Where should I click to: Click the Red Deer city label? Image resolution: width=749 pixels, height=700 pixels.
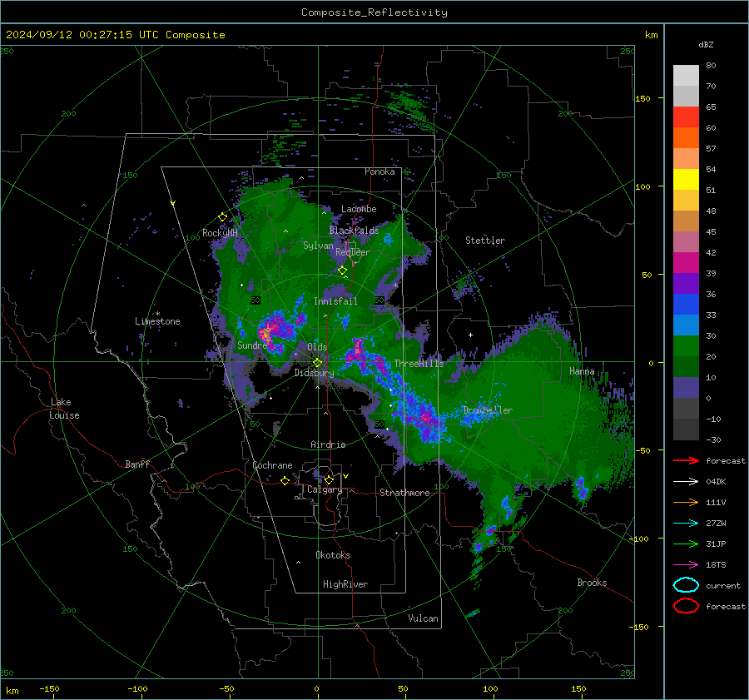click(353, 252)
